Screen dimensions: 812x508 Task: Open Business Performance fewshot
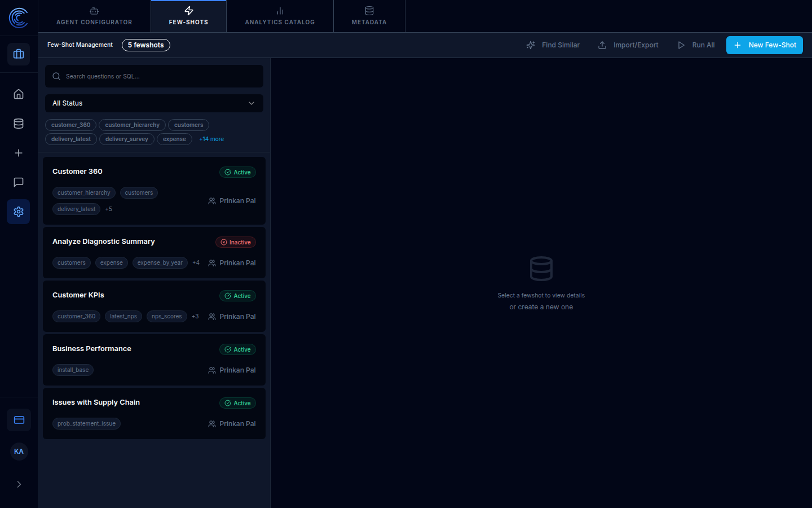click(x=154, y=360)
